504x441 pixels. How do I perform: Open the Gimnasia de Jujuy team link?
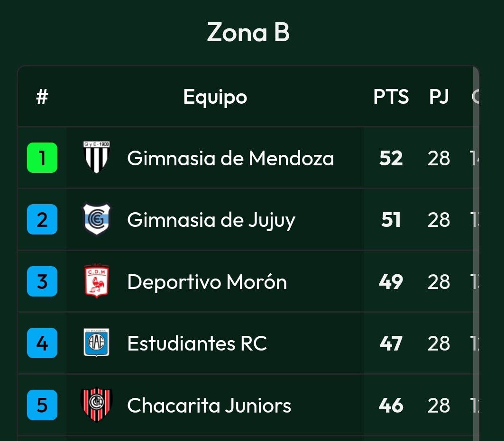pyautogui.click(x=211, y=220)
